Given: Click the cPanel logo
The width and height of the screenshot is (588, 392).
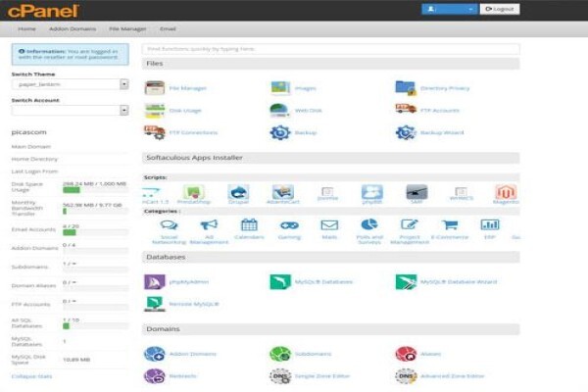Looking at the screenshot, I should tap(43, 11).
